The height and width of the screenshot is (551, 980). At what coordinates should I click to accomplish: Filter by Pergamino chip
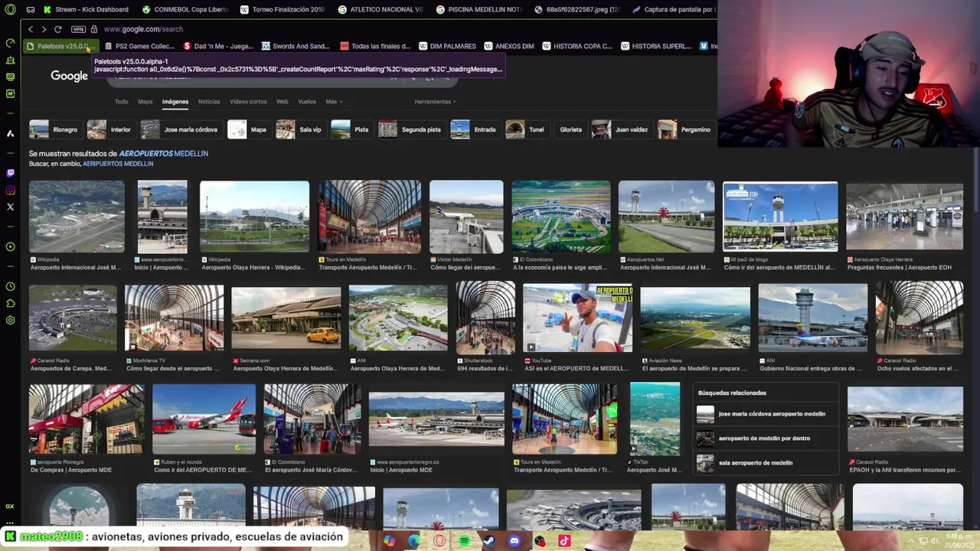pyautogui.click(x=685, y=129)
